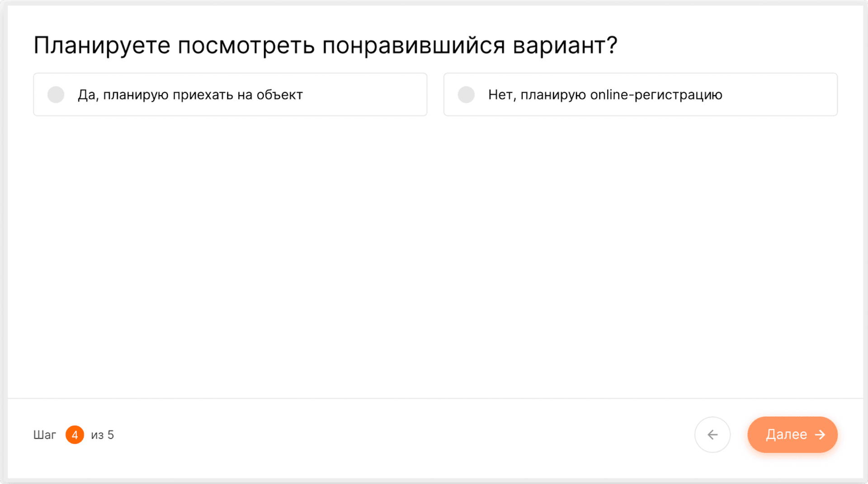Image resolution: width=868 pixels, height=484 pixels.
Task: Click the orange step 4 badge
Action: tap(75, 435)
